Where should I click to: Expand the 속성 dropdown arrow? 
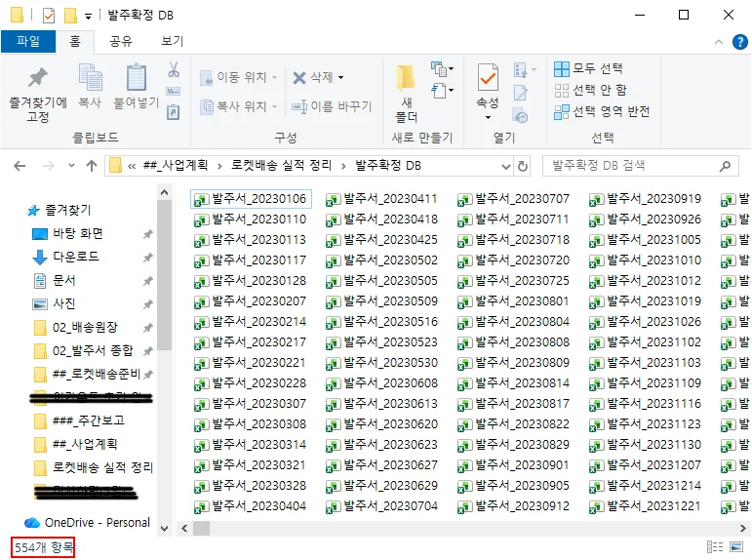point(488,118)
